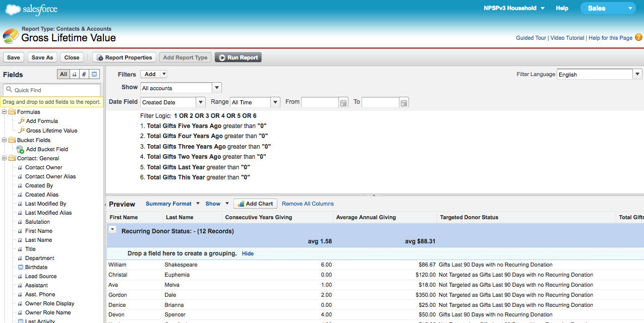Click filter 1 Total Gifts Five Years Ago
Image resolution: width=644 pixels, height=323 pixels.
coord(204,126)
